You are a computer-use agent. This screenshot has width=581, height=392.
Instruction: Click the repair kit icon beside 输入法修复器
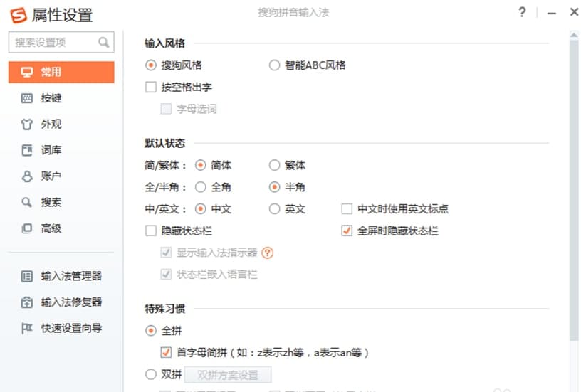point(26,302)
